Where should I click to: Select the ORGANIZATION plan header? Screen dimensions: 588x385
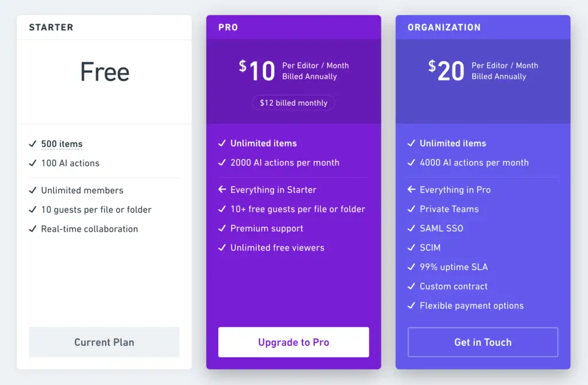(444, 28)
